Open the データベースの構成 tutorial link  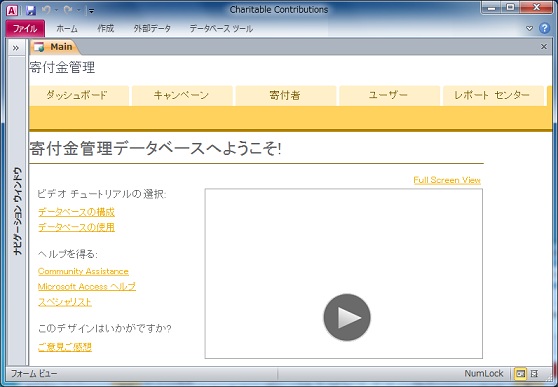tap(76, 212)
